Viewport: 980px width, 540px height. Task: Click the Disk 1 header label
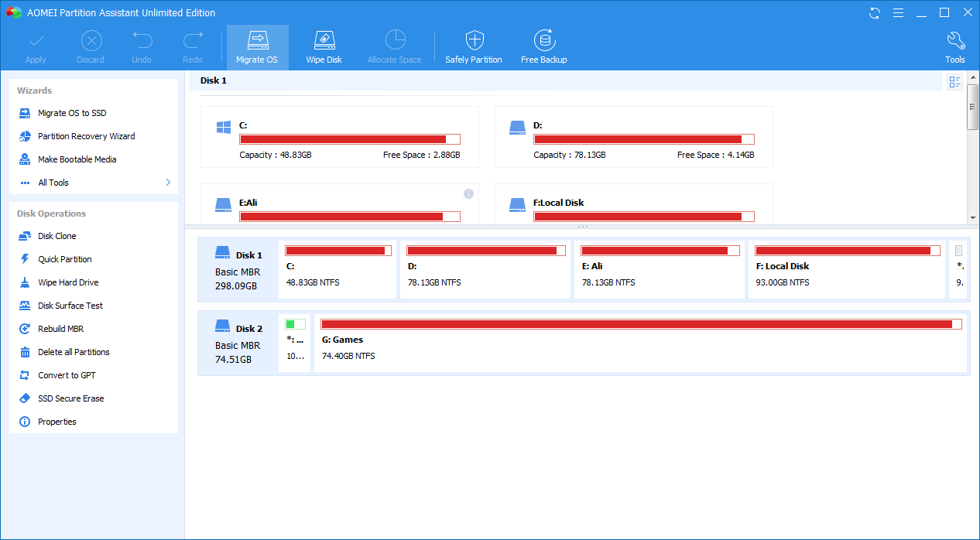(214, 80)
